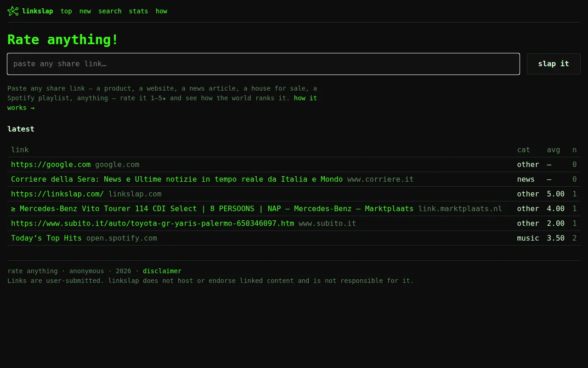
Task: Click the 4.00 average rating cell
Action: click(556, 209)
